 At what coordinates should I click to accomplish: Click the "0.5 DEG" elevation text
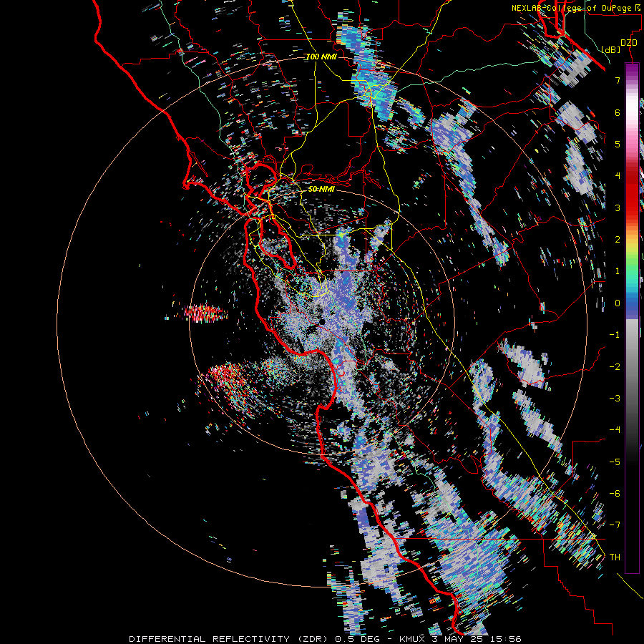click(356, 639)
